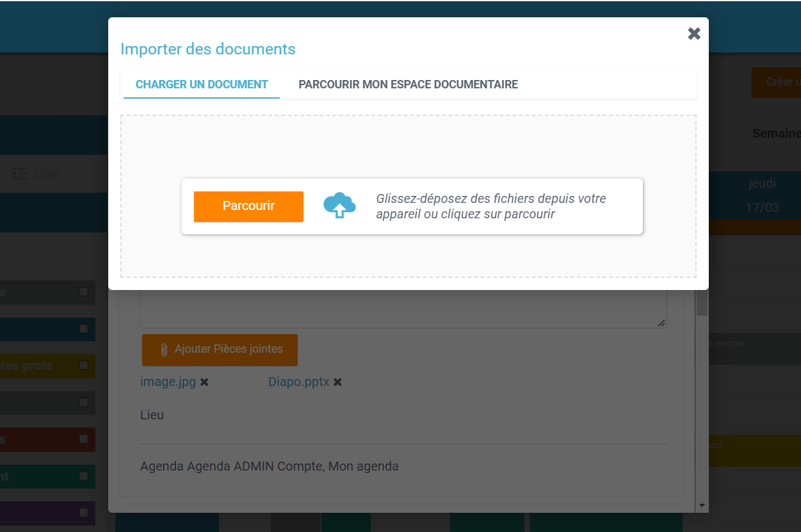Tick the yellow 'tes profs' agenda checkbox
Screen dimensions: 801x532
(83, 366)
